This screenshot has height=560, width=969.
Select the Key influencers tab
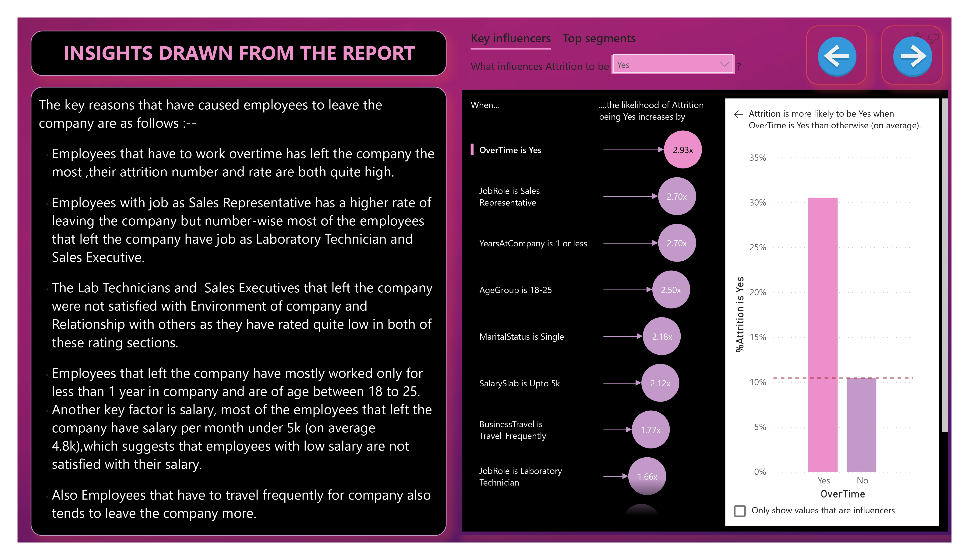point(511,38)
